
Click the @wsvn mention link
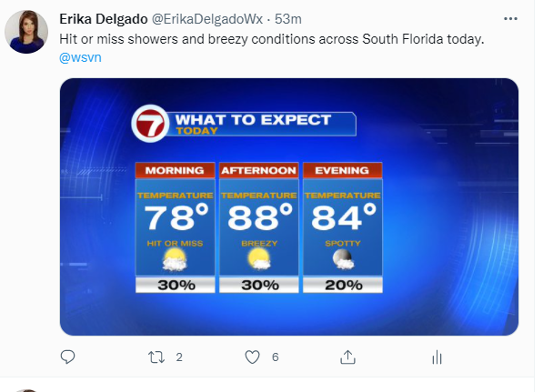pos(80,57)
